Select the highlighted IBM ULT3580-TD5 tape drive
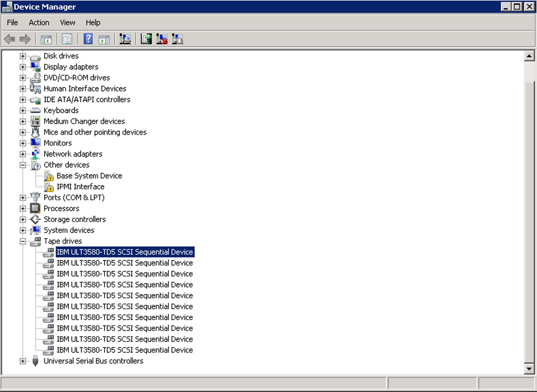Viewport: 537px width, 392px height. [x=125, y=252]
